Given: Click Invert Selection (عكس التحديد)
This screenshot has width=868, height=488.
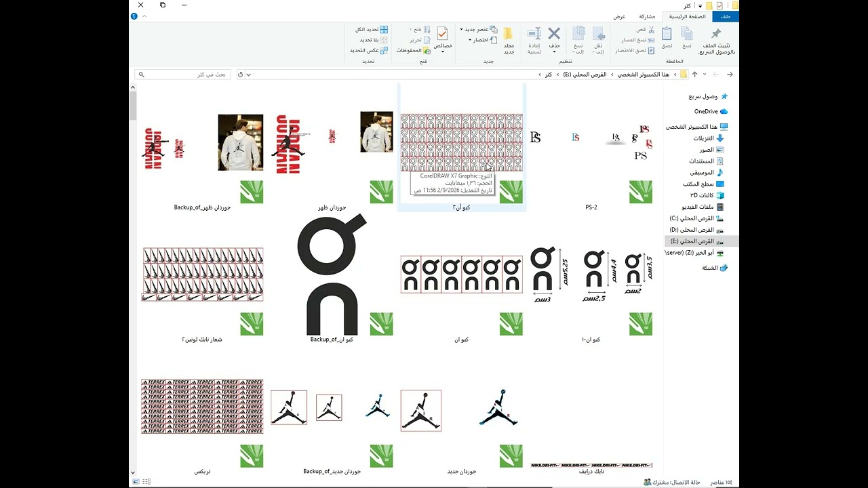Looking at the screenshot, I should coord(369,50).
